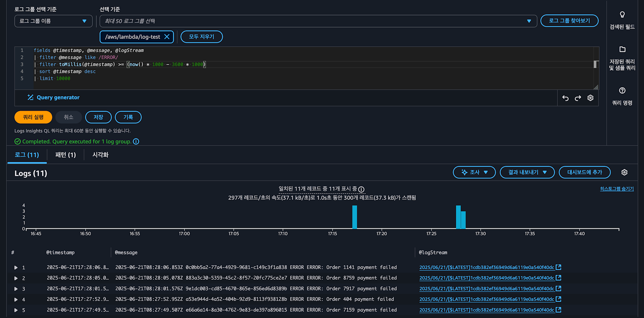The image size is (644, 318).
Task: Expand log row 1
Action: pyautogui.click(x=16, y=267)
